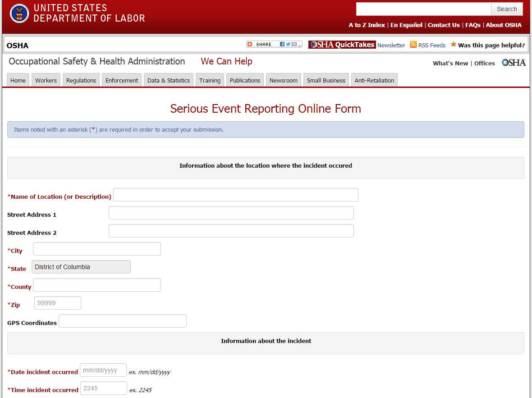The image size is (532, 398).
Task: Click the Street Address 1 field
Action: (x=231, y=213)
